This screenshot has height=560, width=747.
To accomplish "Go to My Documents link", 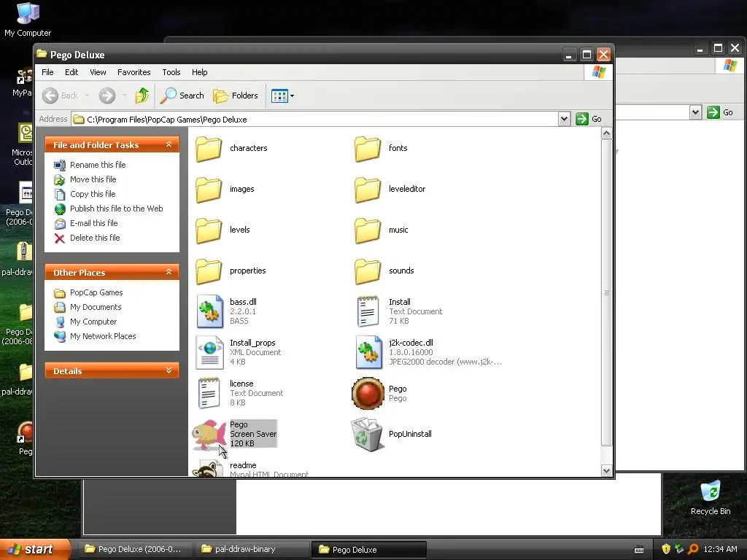I will coord(88,307).
